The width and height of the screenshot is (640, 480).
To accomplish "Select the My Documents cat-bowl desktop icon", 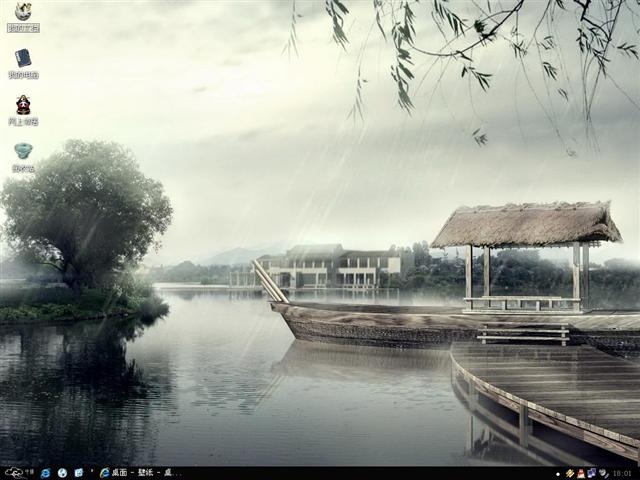I will point(23,11).
